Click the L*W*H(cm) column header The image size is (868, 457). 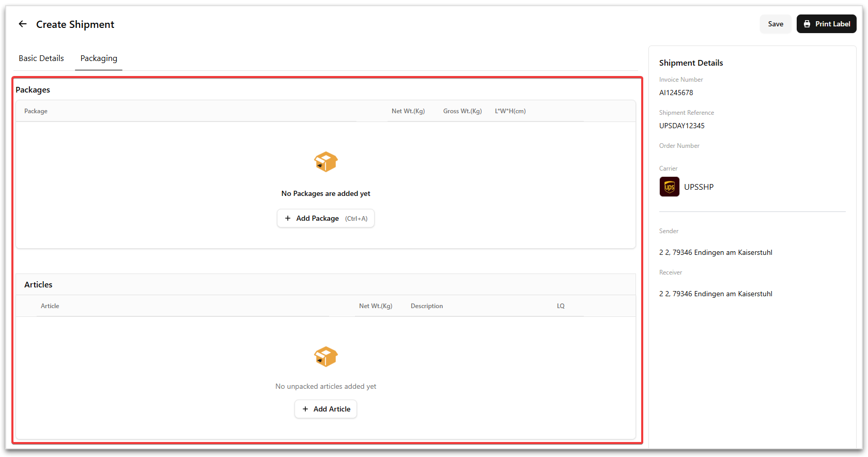[510, 111]
